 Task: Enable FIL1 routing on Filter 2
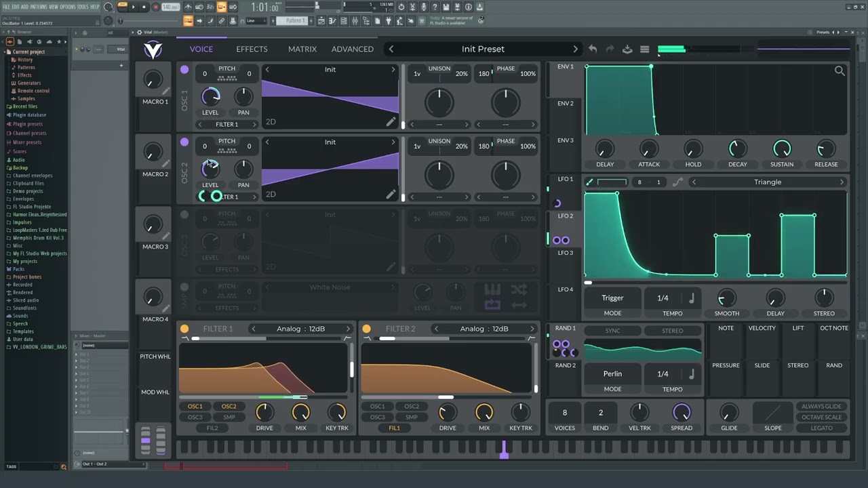coord(394,428)
